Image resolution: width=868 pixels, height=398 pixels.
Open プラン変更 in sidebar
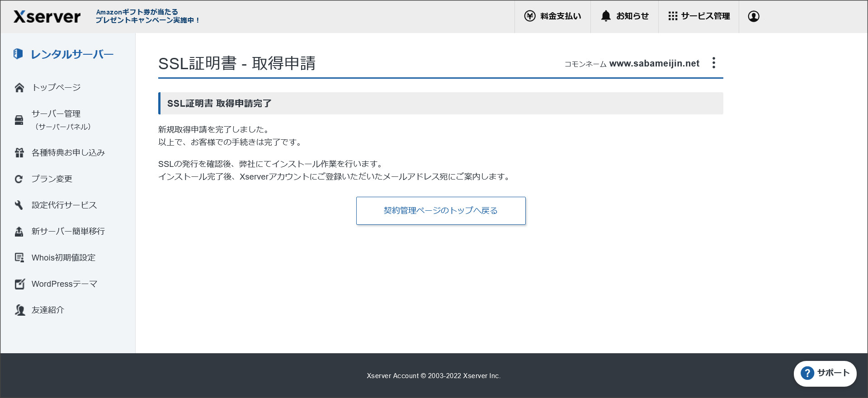52,179
